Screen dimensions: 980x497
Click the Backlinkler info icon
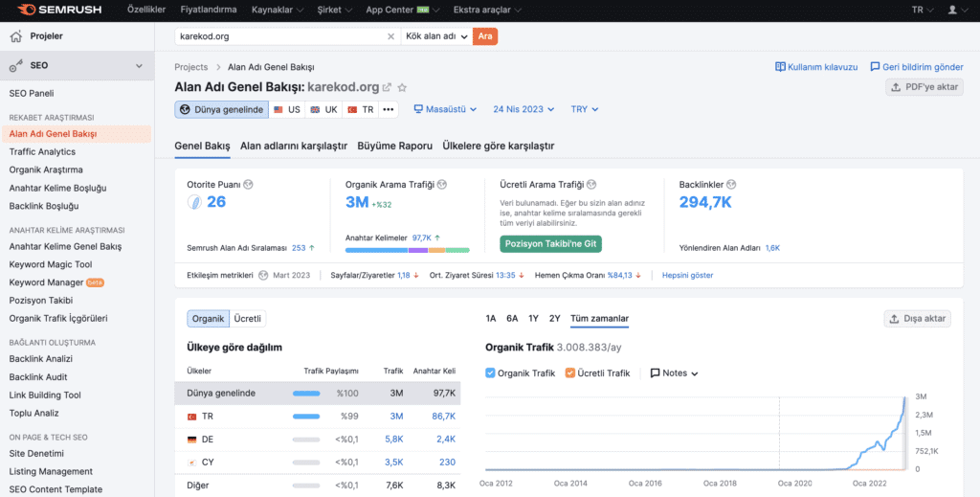[x=731, y=185]
